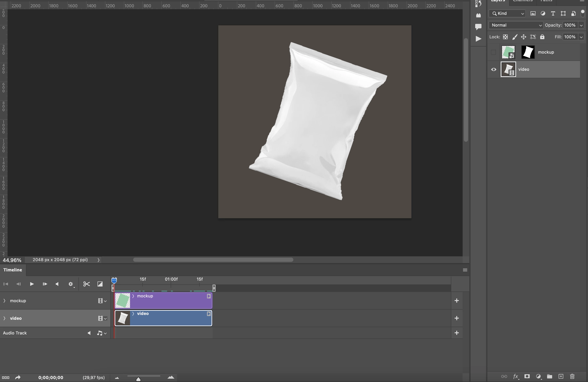Select the mockup layer mask thumbnail
Viewport: 588px width, 382px height.
[x=528, y=52]
